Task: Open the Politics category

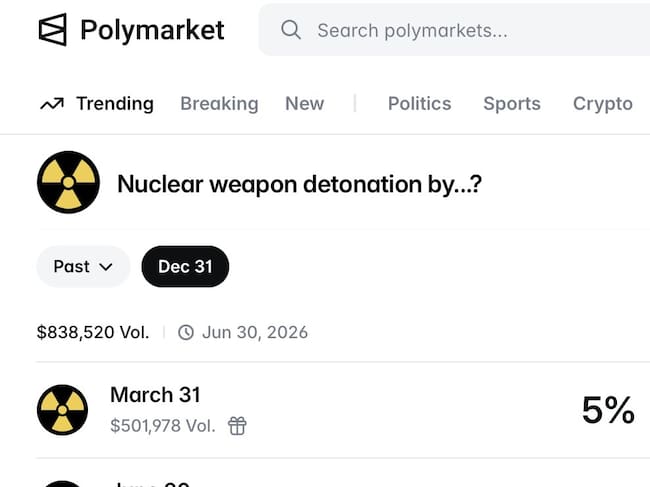Action: pyautogui.click(x=420, y=104)
